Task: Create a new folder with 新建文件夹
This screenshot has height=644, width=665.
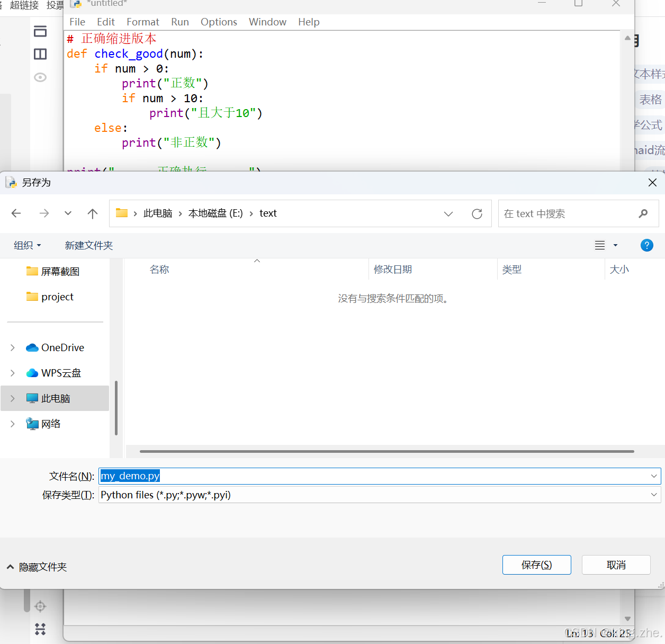Action: click(x=89, y=245)
